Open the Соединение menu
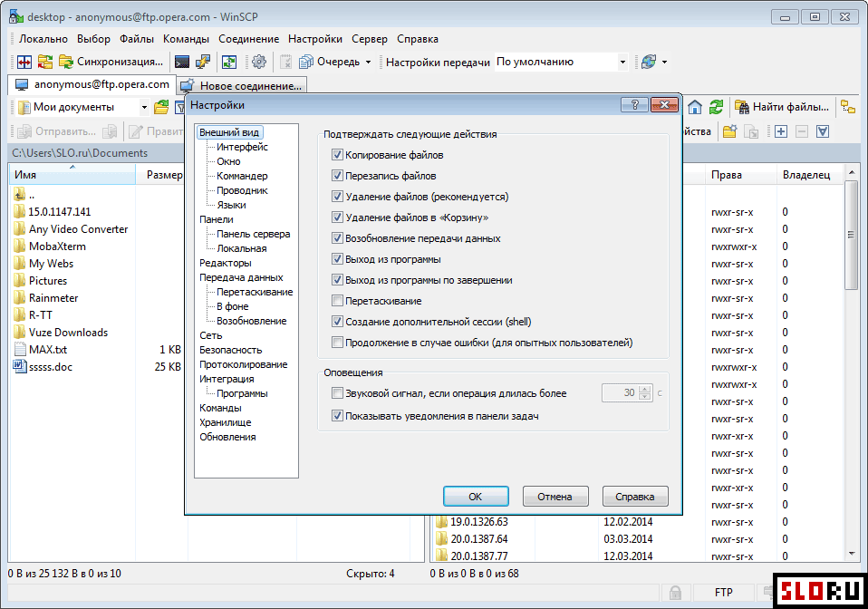Screen dimensions: 868x609 point(248,39)
